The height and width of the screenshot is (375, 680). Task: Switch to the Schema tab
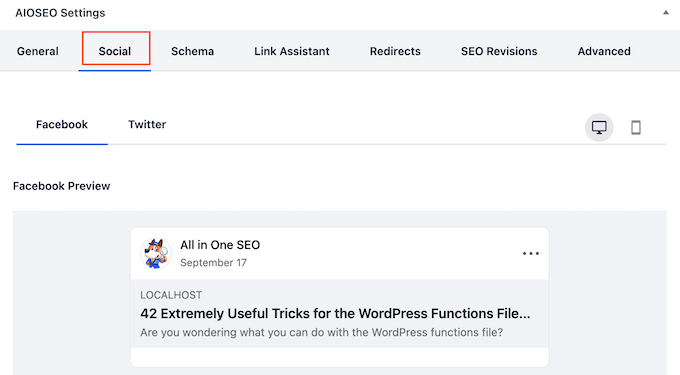pyautogui.click(x=192, y=51)
